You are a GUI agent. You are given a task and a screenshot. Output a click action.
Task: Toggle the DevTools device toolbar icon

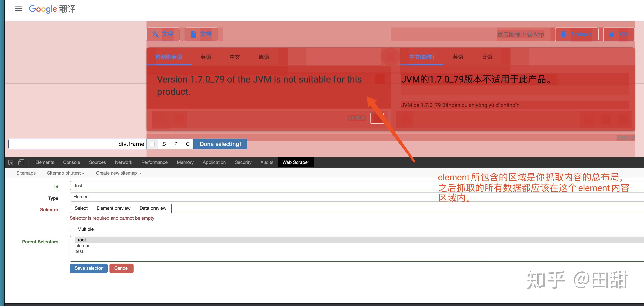21,162
